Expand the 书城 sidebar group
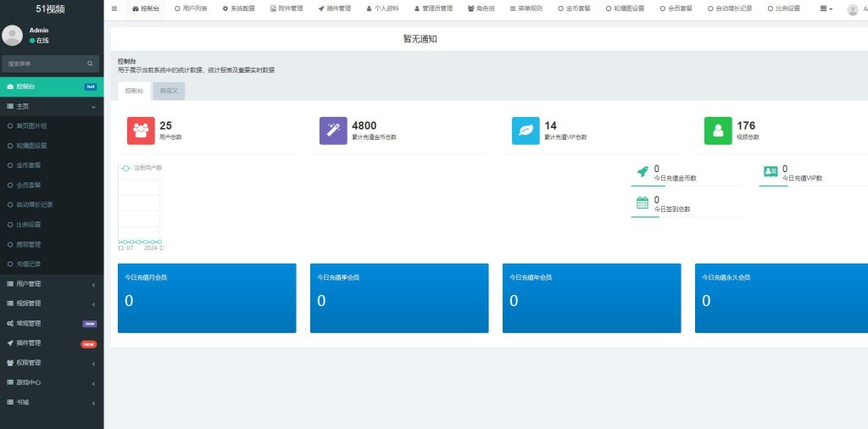This screenshot has width=868, height=429. [52, 403]
